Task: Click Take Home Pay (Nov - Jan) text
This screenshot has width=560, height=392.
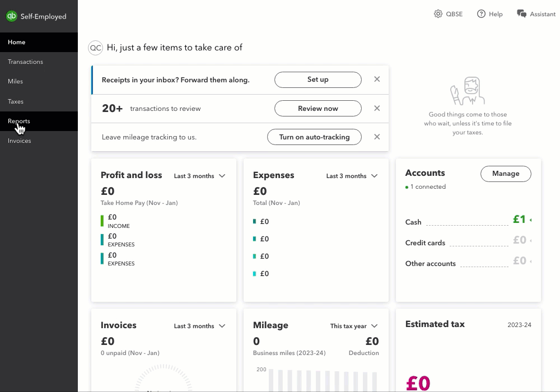Action: click(139, 203)
